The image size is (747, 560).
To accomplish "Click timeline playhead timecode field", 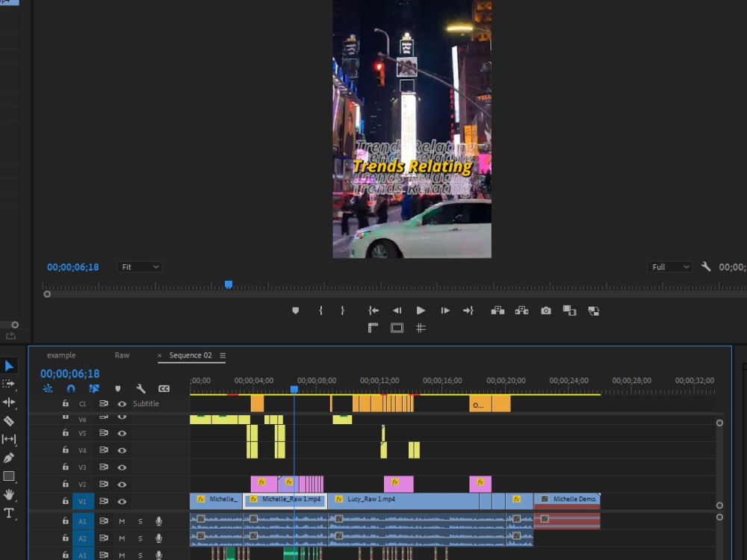I will tap(70, 374).
